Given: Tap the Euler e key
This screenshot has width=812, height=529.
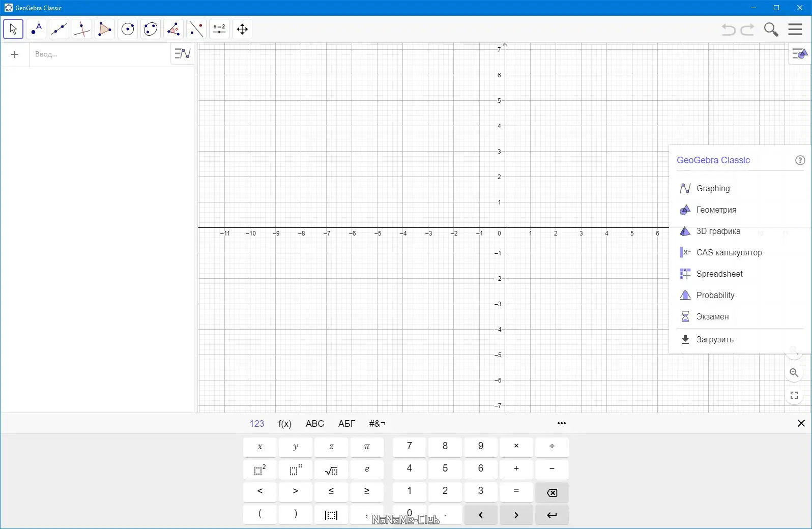Looking at the screenshot, I should coord(367,469).
